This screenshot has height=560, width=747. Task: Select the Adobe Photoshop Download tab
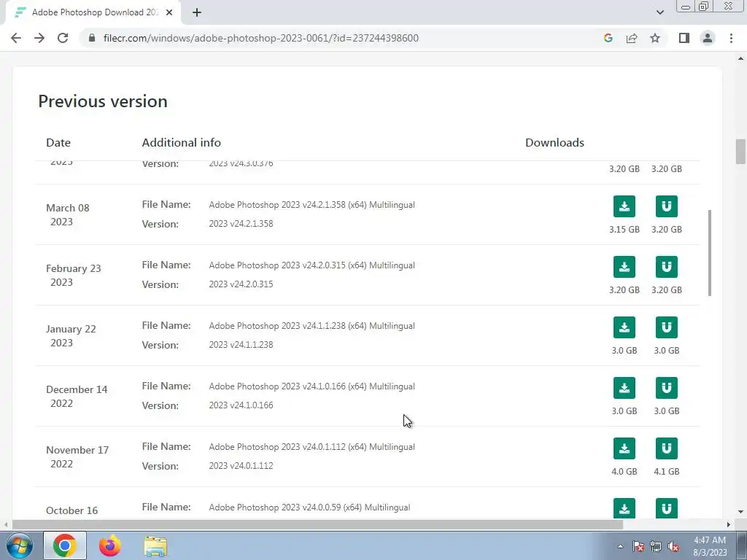pyautogui.click(x=93, y=12)
